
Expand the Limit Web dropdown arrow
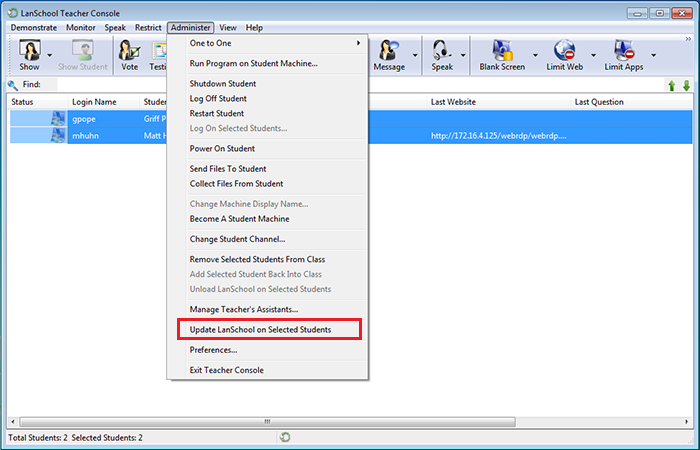point(593,55)
